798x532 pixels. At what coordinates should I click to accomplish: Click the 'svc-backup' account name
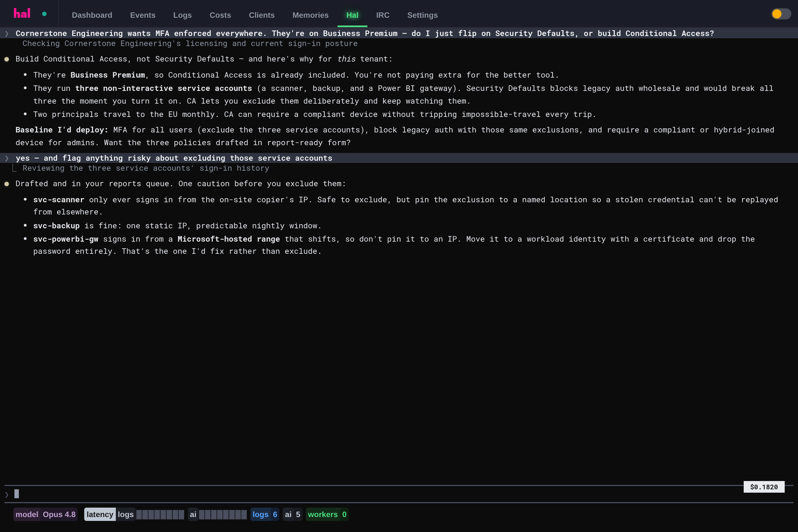click(56, 226)
